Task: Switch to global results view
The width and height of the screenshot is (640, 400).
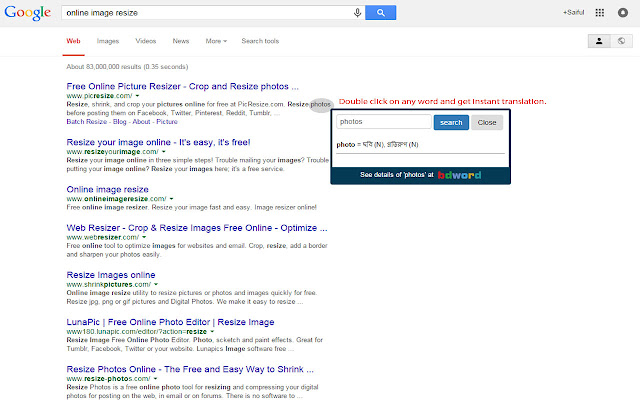Action: [621, 41]
